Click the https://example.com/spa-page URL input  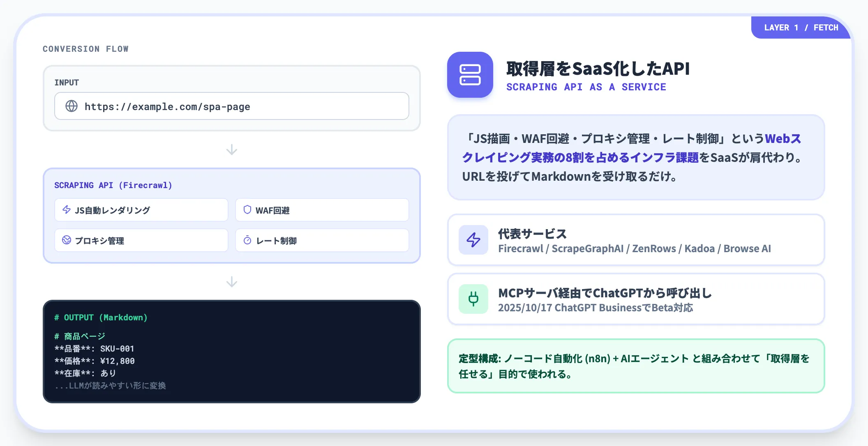pyautogui.click(x=232, y=106)
